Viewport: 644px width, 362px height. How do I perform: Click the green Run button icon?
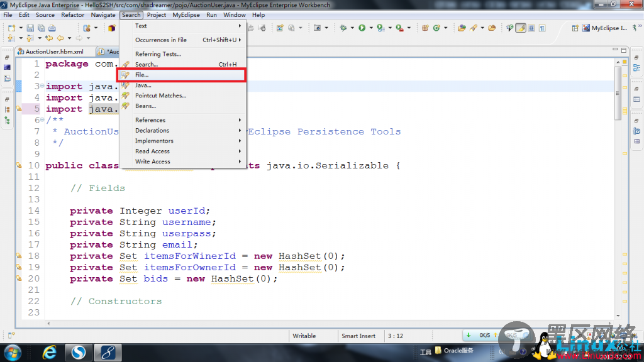pyautogui.click(x=362, y=28)
